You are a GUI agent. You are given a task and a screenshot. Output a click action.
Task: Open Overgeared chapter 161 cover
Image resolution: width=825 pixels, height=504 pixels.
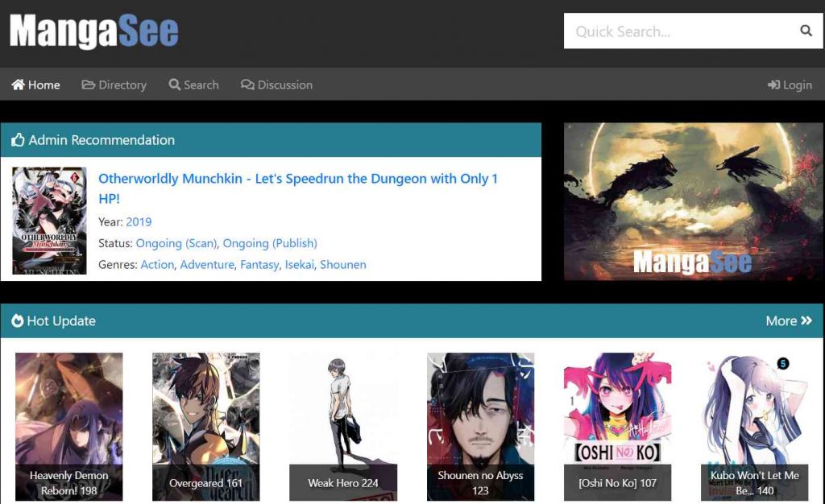click(x=206, y=427)
